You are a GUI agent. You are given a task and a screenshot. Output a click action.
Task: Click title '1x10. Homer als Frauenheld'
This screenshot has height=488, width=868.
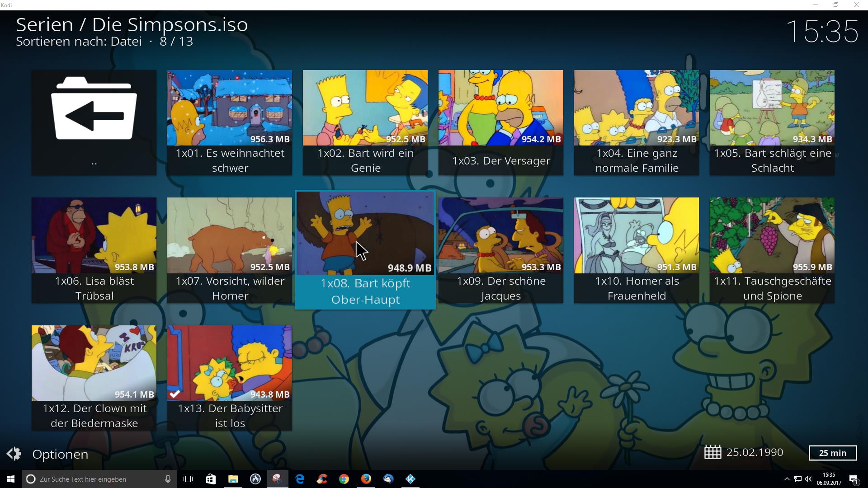pos(637,288)
